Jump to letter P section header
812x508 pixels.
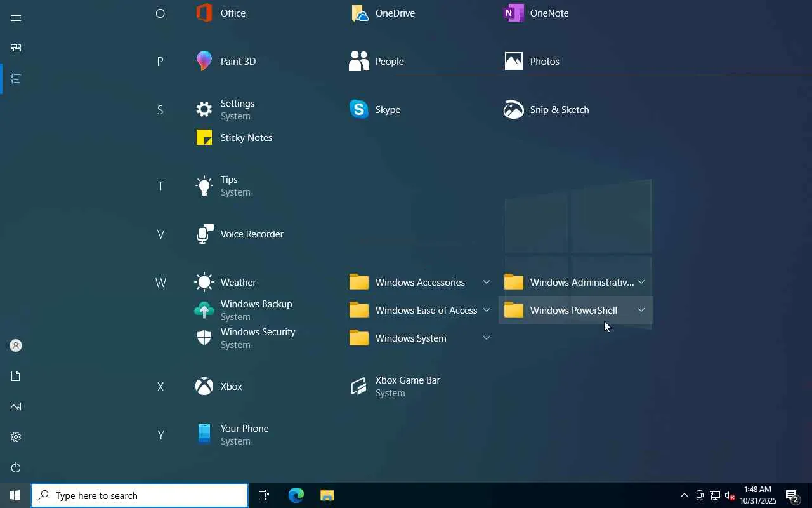(160, 61)
